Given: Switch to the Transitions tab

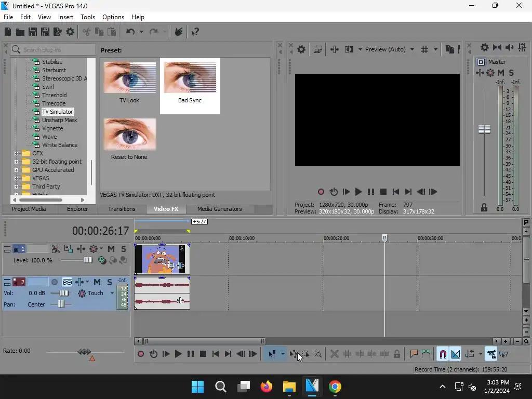Looking at the screenshot, I should tap(122, 209).
